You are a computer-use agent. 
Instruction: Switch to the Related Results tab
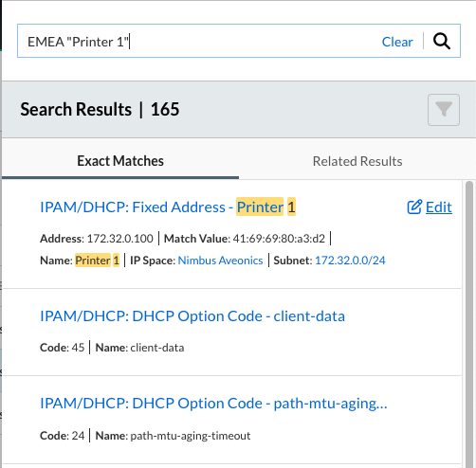[x=357, y=161]
